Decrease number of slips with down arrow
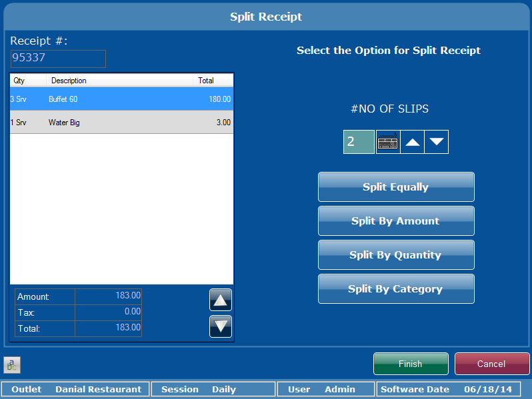Image resolution: width=532 pixels, height=399 pixels. (x=437, y=142)
